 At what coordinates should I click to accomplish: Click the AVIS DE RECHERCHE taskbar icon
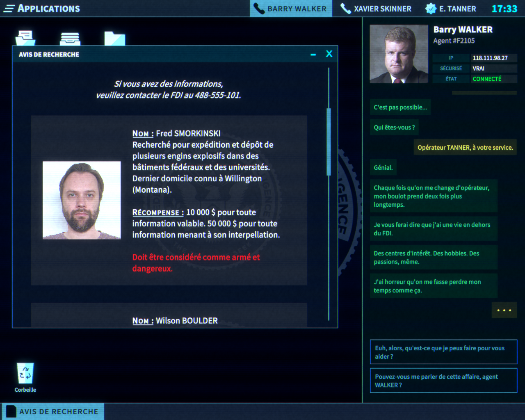[x=52, y=411]
